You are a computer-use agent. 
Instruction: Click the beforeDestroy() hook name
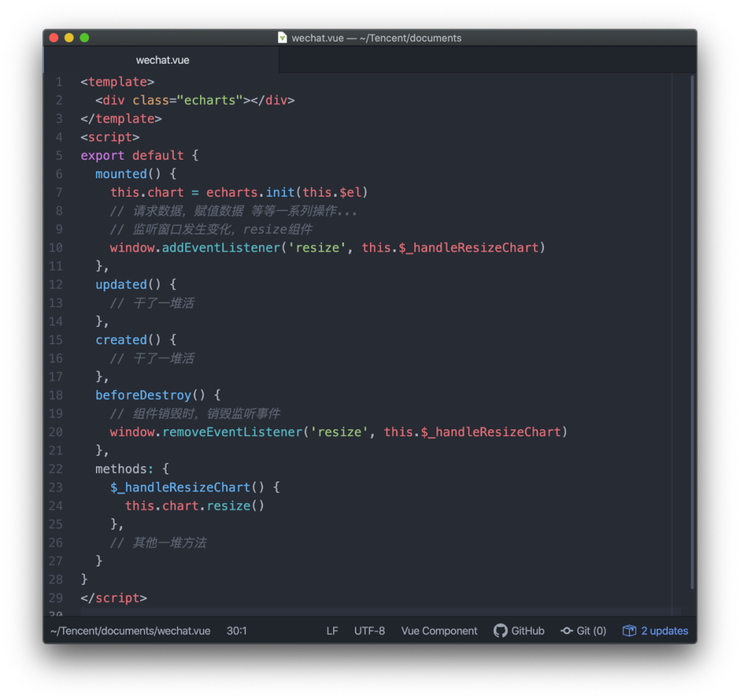[x=143, y=395]
